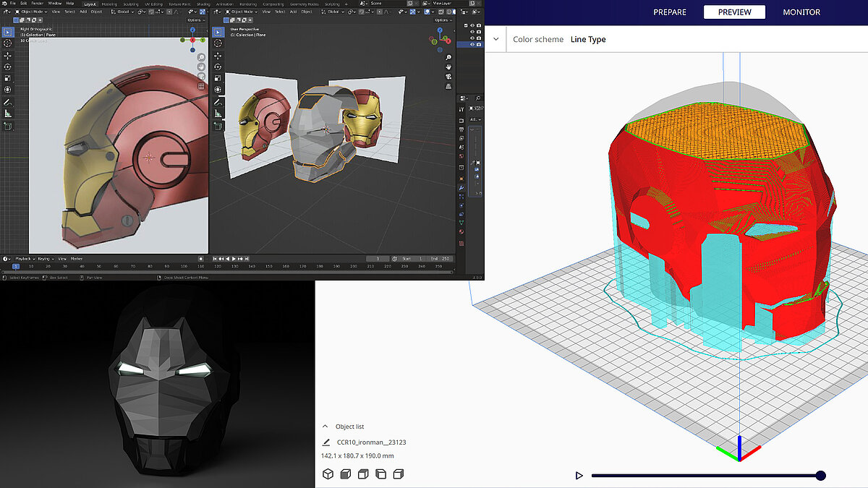This screenshot has width=868, height=488.
Task: Toggle snapping magnet in left viewport header
Action: pos(151,12)
